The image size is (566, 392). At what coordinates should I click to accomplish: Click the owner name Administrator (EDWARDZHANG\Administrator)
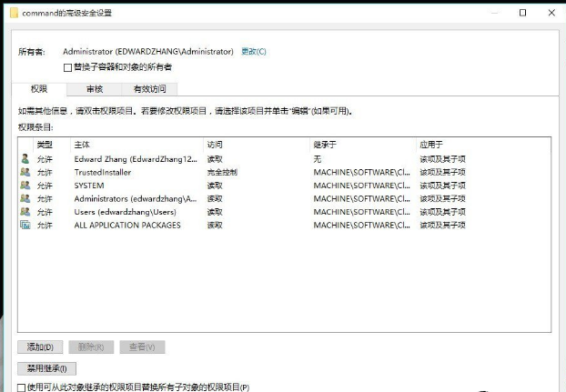pos(148,52)
